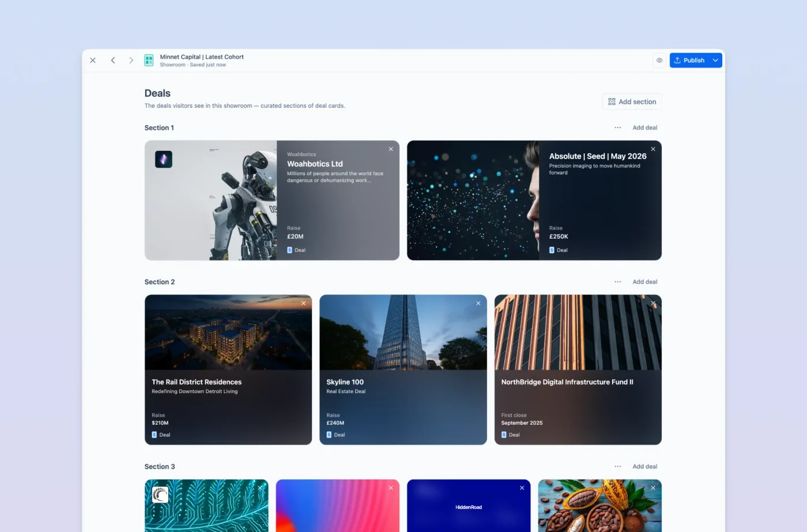The height and width of the screenshot is (532, 807).
Task: Remove the NorthBridge Digital Infrastructure Fund card
Action: [653, 303]
